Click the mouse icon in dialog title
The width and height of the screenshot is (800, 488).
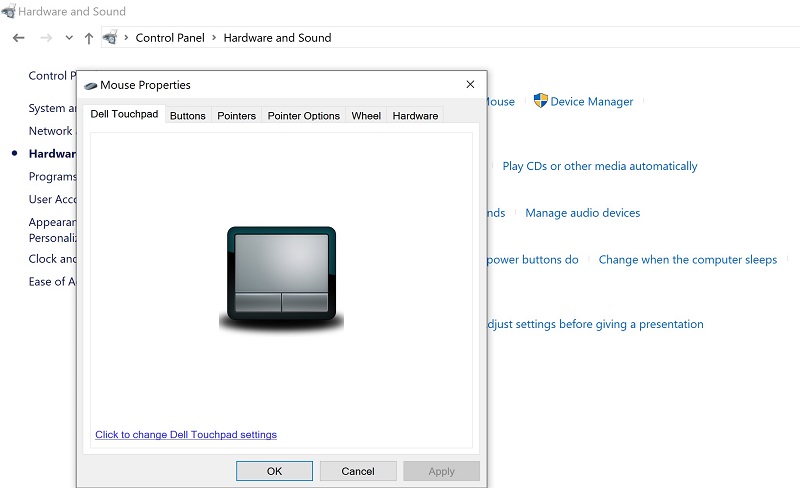coord(90,86)
